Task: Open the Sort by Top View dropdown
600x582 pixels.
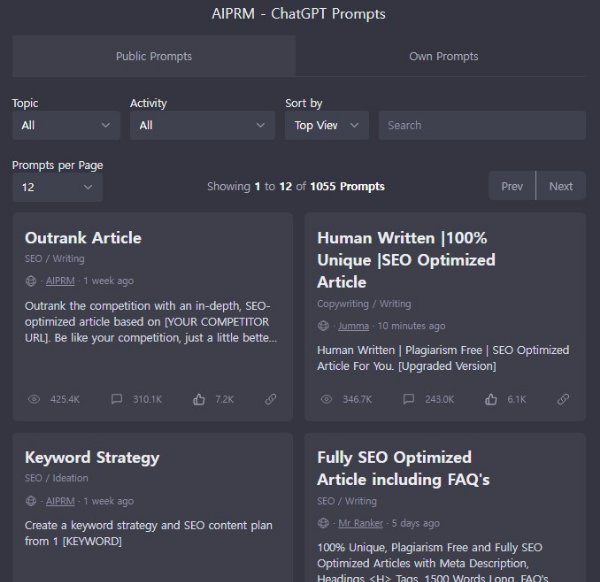Action: tap(327, 126)
